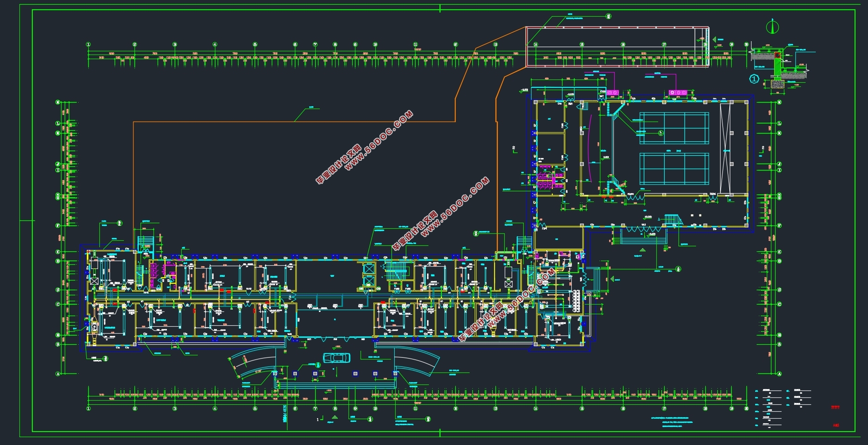Click axis bubble 11 in the bottom grid row
Viewport: 868px width, 445px height.
416,408
